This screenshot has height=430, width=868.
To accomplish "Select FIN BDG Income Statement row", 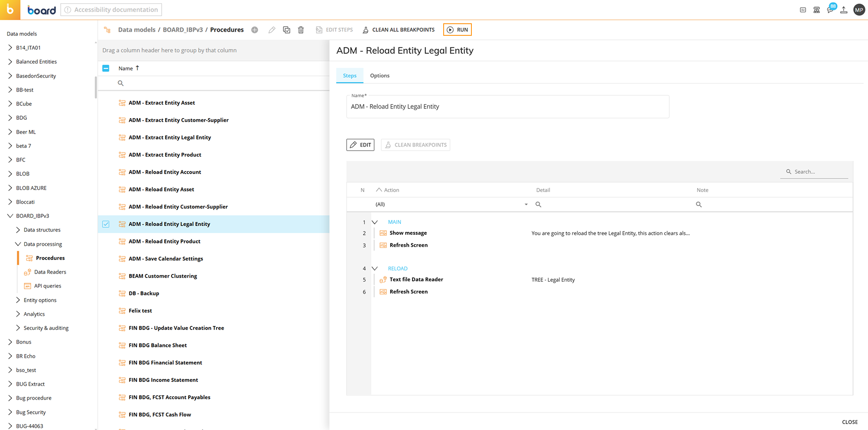I will tap(214, 380).
